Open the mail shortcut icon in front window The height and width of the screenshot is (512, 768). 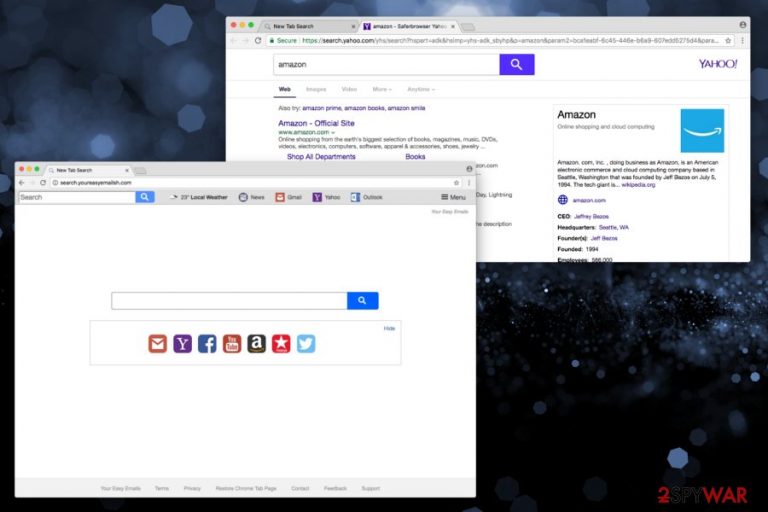coord(158,343)
